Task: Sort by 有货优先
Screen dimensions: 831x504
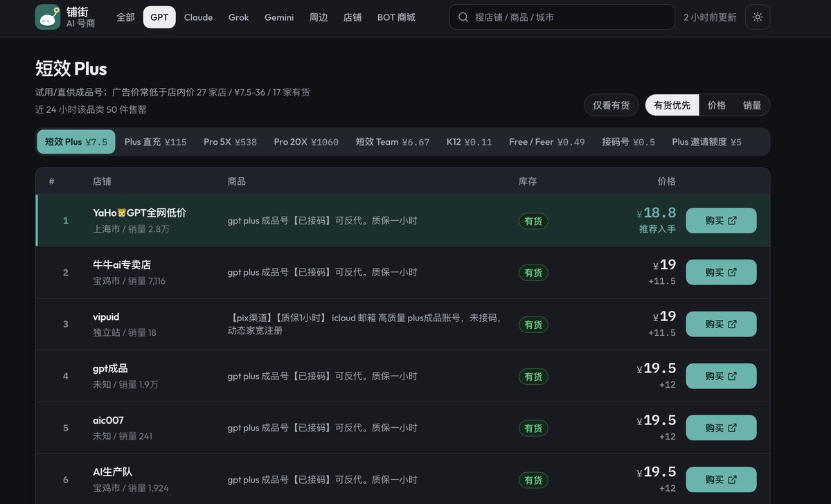Action: [672, 105]
